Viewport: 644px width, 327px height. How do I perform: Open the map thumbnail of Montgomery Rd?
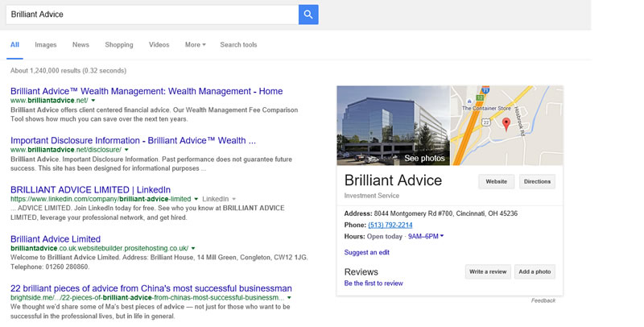coord(507,126)
